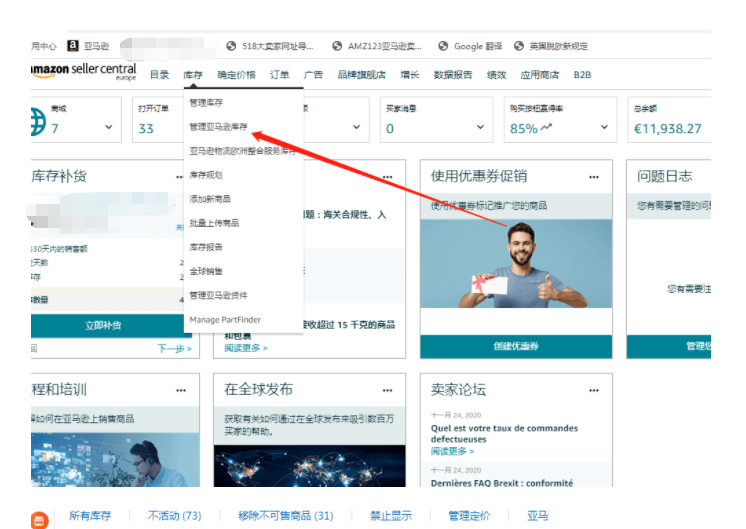Open the 广告 navigation menu
Viewport: 746px width, 529px height.
313,75
